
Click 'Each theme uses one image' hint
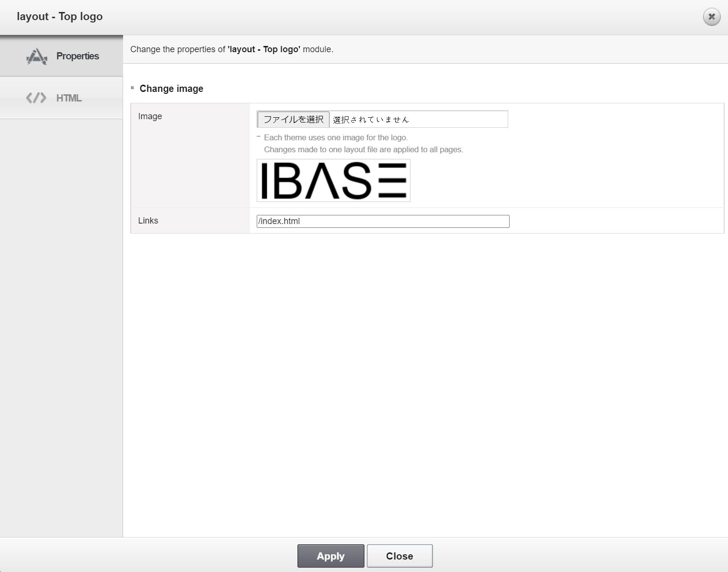coord(336,137)
